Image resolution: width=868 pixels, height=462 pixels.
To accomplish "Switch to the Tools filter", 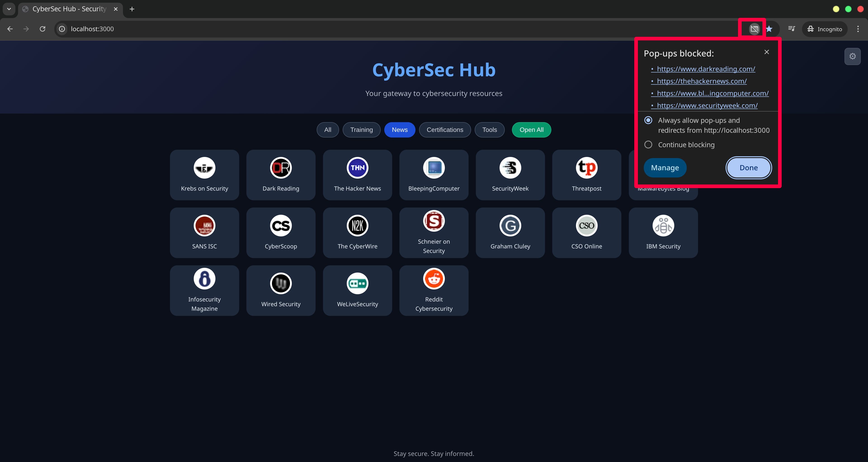I will (x=490, y=130).
